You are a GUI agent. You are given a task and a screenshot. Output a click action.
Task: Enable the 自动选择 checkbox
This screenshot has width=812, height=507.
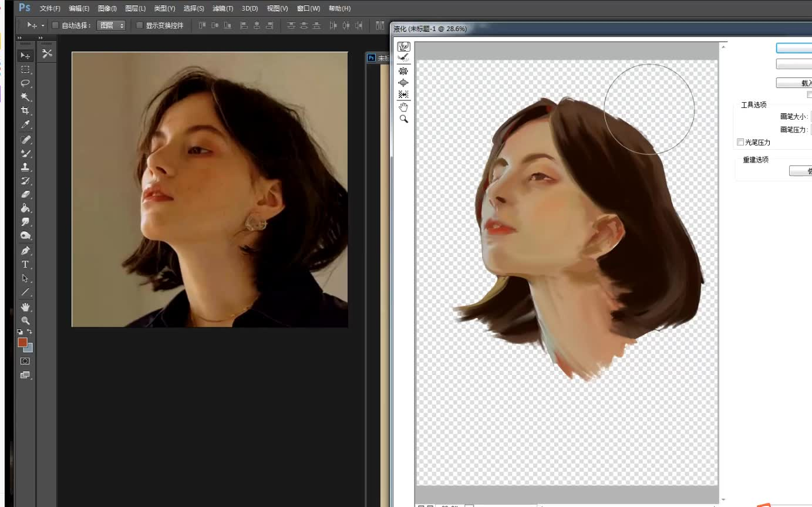[56, 25]
